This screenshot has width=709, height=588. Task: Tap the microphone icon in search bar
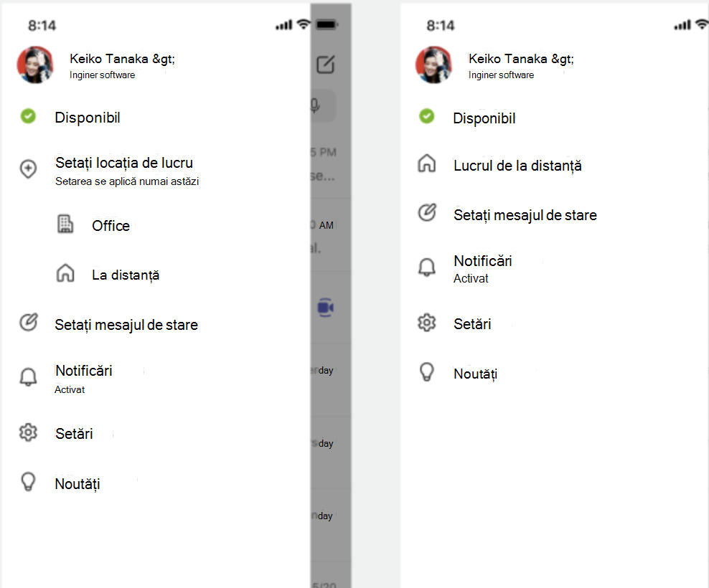315,105
